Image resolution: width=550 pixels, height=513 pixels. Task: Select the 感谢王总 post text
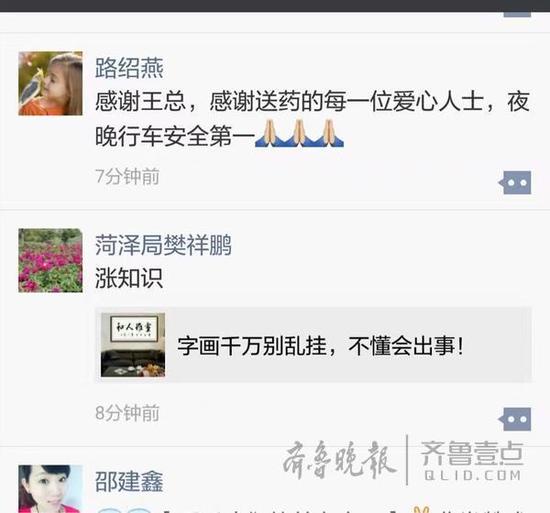tap(312, 119)
